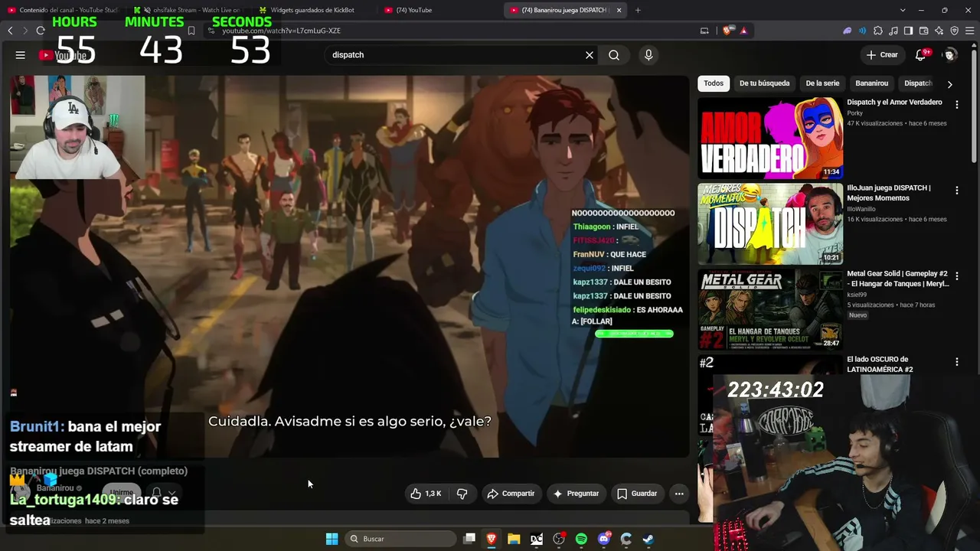Bookmark this page
The image size is (980, 551).
(x=191, y=31)
